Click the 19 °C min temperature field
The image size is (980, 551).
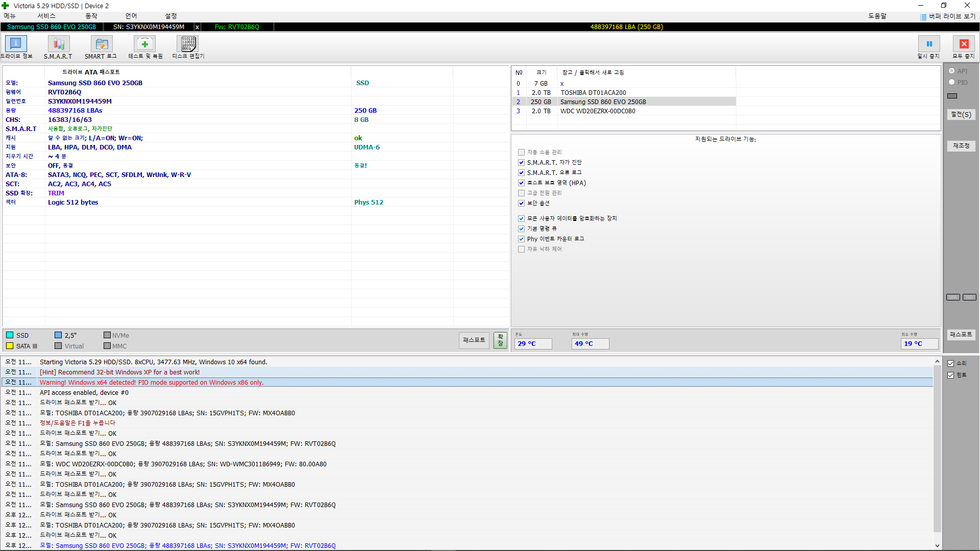(920, 344)
